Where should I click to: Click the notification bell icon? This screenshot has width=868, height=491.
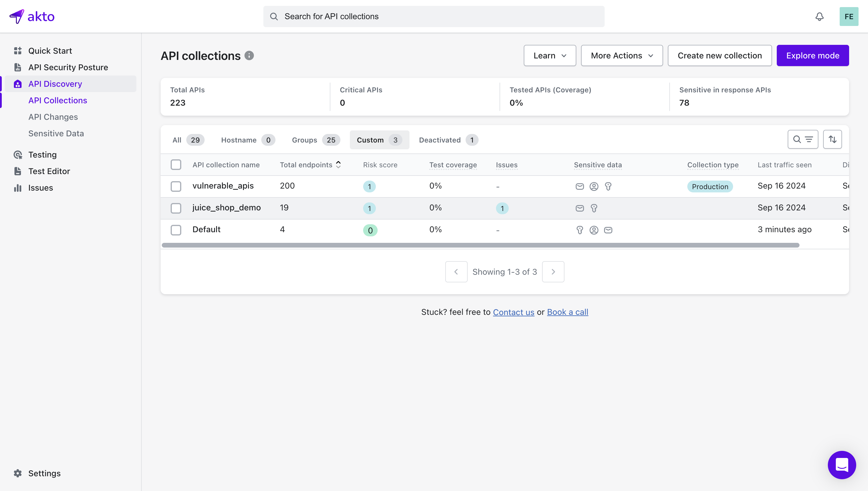click(x=819, y=17)
